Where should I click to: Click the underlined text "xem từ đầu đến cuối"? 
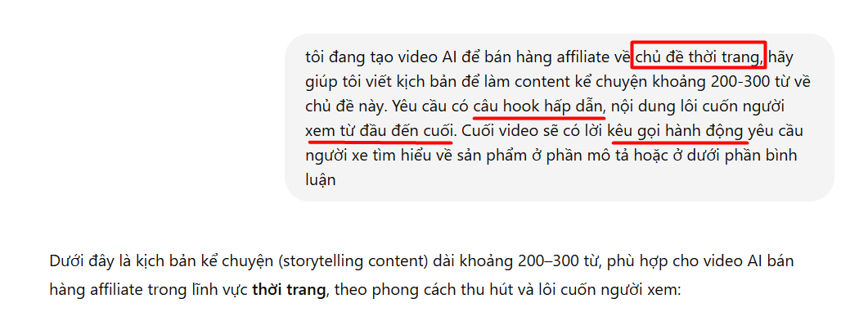[380, 131]
